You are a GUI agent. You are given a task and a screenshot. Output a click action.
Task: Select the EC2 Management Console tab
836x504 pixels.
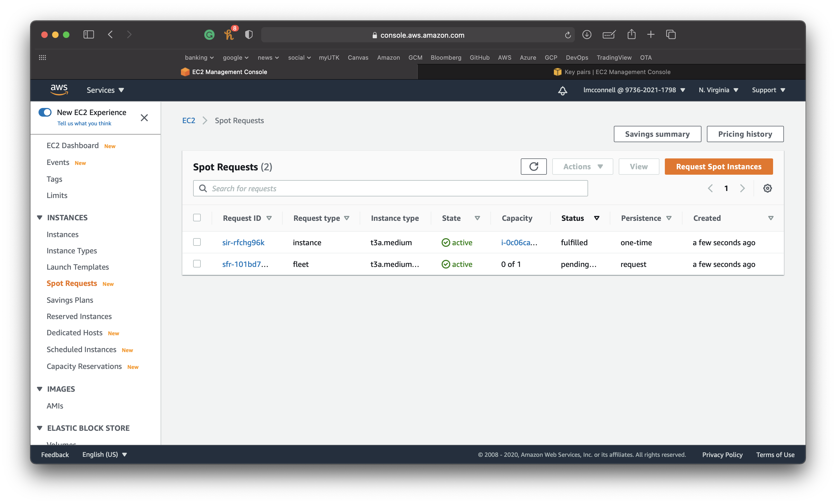click(224, 72)
